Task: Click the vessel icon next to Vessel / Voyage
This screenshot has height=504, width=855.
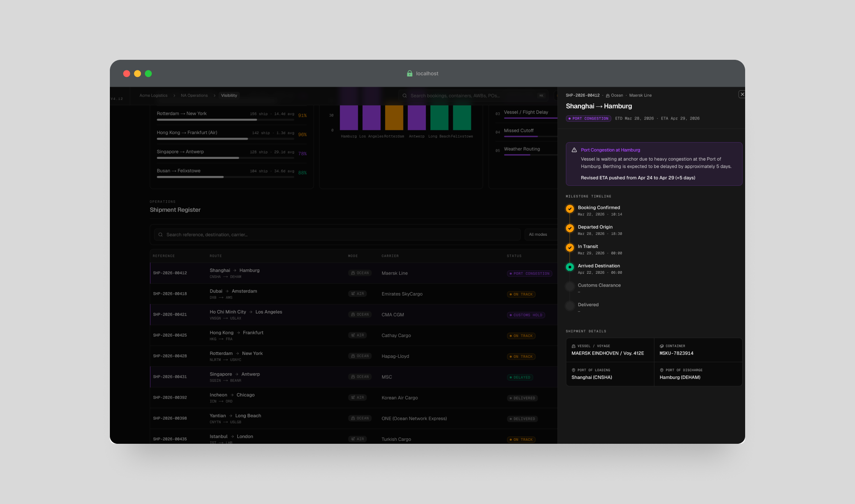Action: click(574, 346)
